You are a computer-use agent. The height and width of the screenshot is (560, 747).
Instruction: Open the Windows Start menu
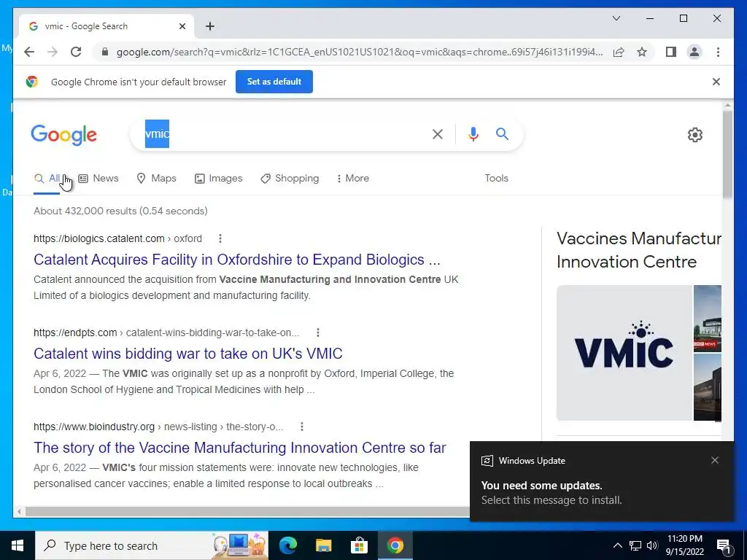tap(18, 545)
